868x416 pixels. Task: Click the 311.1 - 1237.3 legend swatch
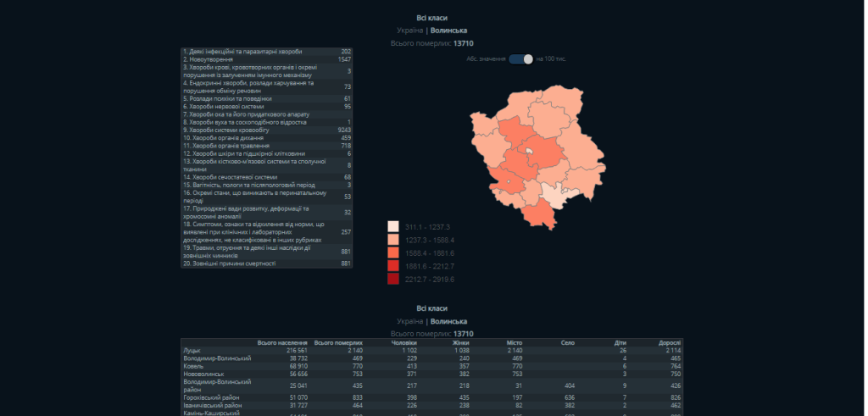coord(393,227)
